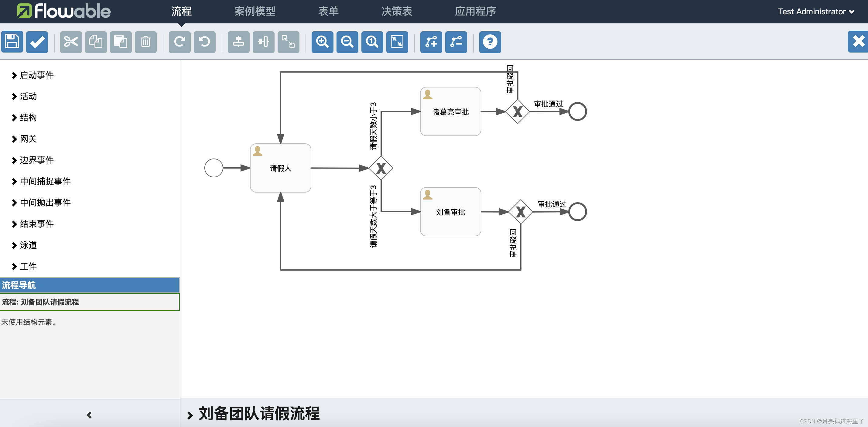Click the Paste icon in toolbar
This screenshot has height=427, width=868.
point(121,42)
